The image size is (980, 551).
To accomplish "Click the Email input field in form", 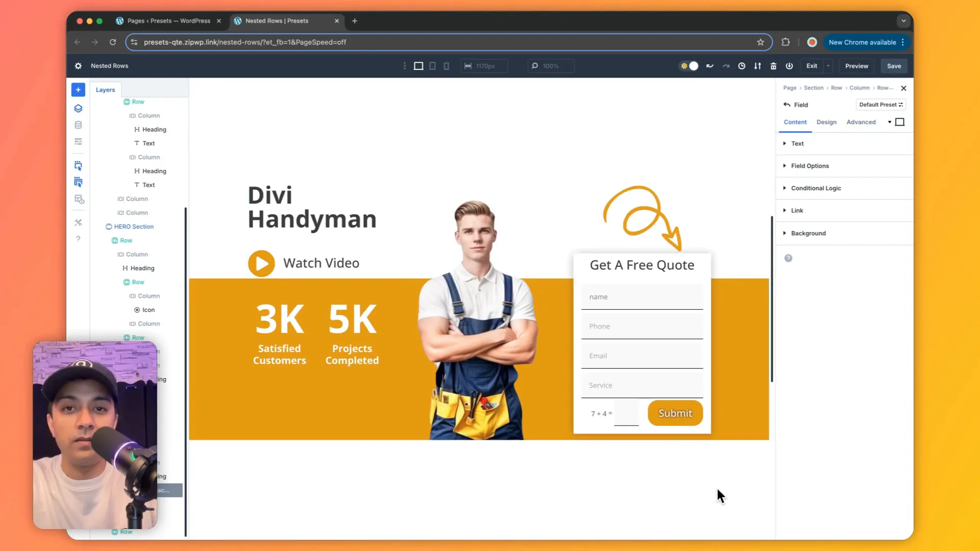I will 642,356.
